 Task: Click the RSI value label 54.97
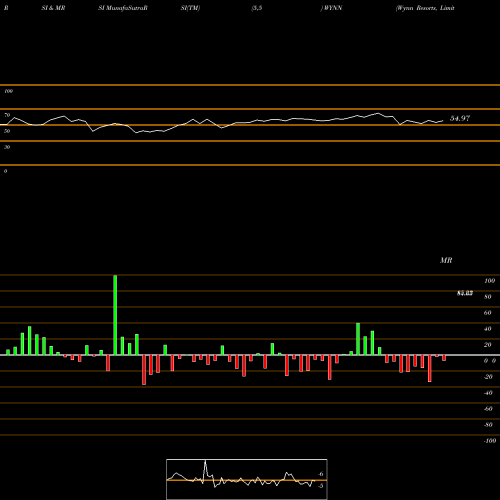point(460,118)
